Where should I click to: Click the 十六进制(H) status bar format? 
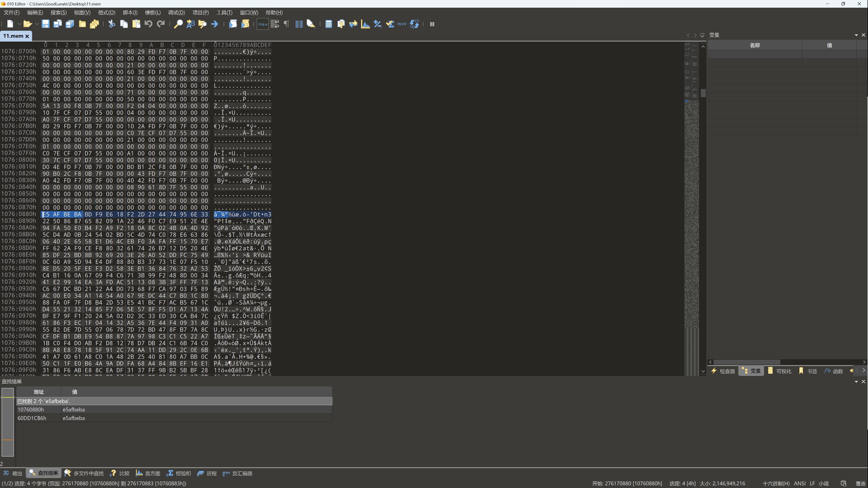click(x=776, y=483)
